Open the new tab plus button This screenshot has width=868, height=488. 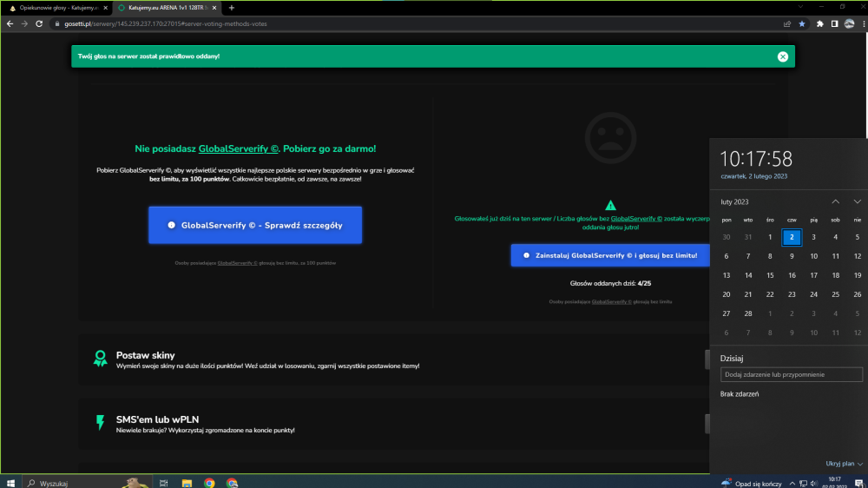[232, 8]
